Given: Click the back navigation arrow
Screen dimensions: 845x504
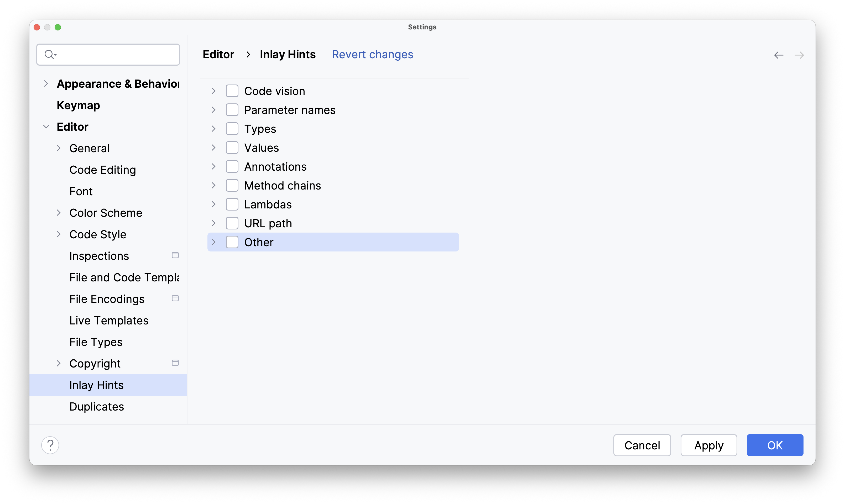Looking at the screenshot, I should coord(778,55).
